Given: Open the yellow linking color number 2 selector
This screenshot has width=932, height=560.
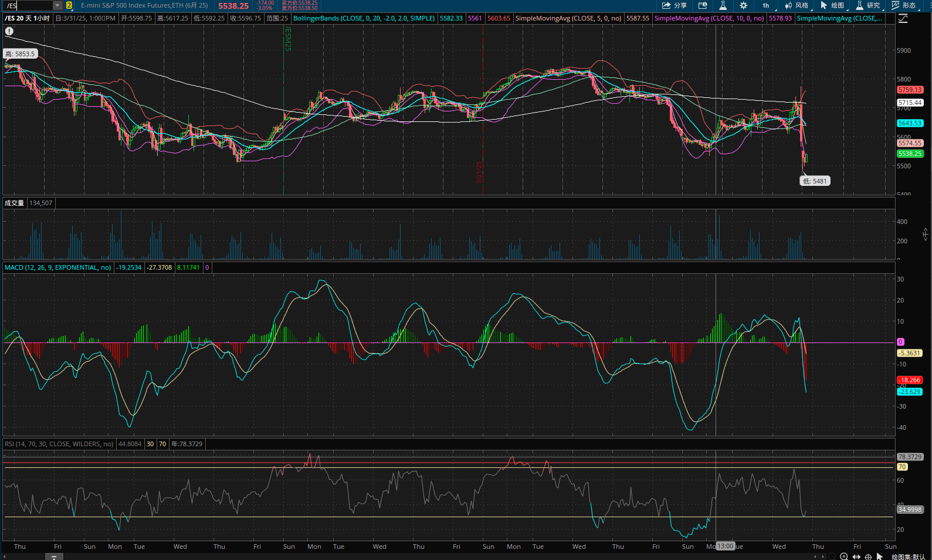Looking at the screenshot, I should [69, 5].
